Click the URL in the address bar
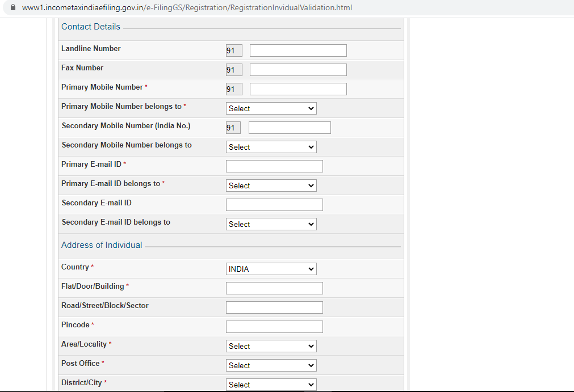 coord(187,7)
